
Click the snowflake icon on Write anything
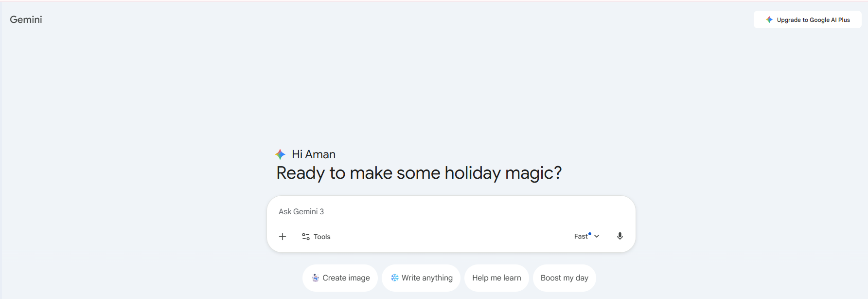click(395, 278)
